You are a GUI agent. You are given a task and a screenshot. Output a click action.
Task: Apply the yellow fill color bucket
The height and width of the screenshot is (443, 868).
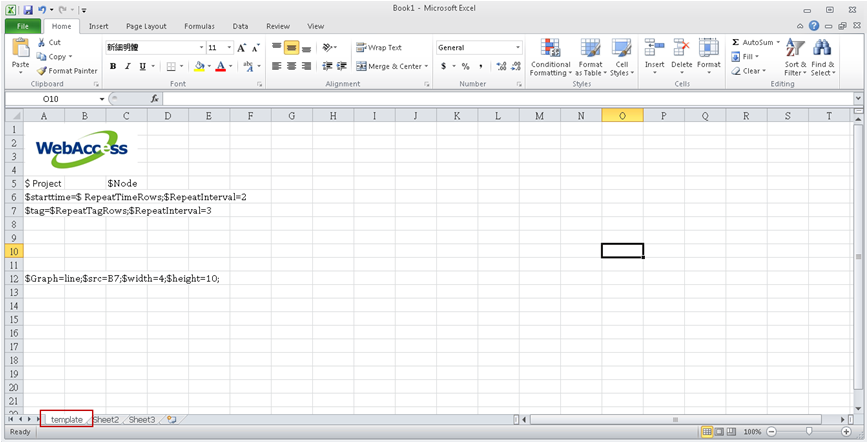coord(200,66)
